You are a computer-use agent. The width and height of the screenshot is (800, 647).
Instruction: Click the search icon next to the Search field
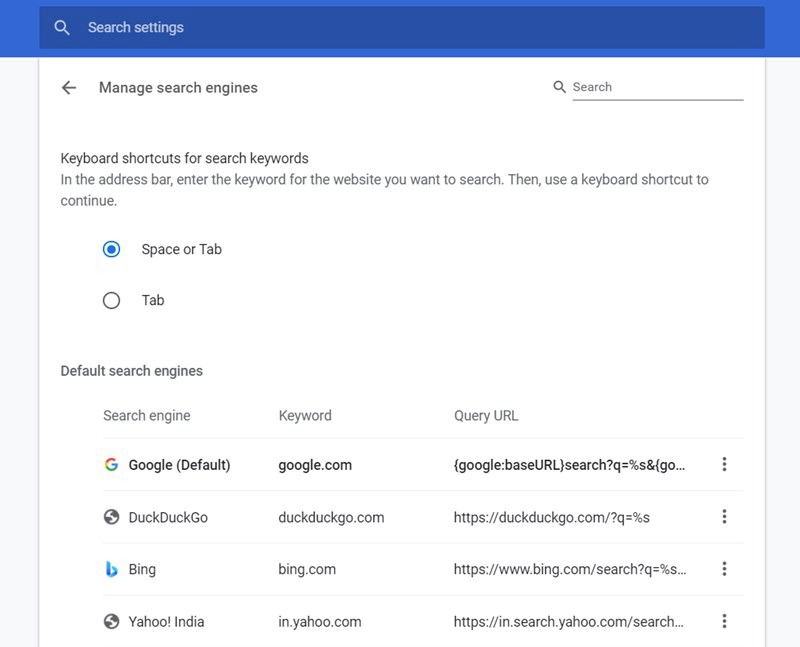coord(558,87)
